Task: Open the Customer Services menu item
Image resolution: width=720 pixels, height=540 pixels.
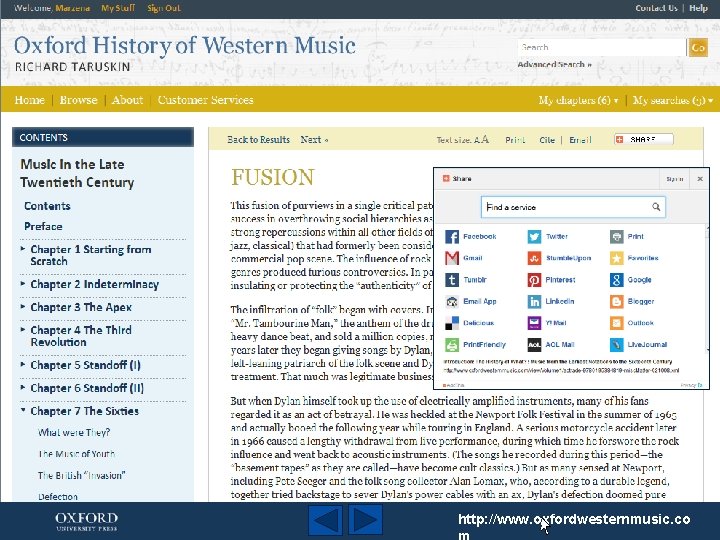Action: coord(205,100)
